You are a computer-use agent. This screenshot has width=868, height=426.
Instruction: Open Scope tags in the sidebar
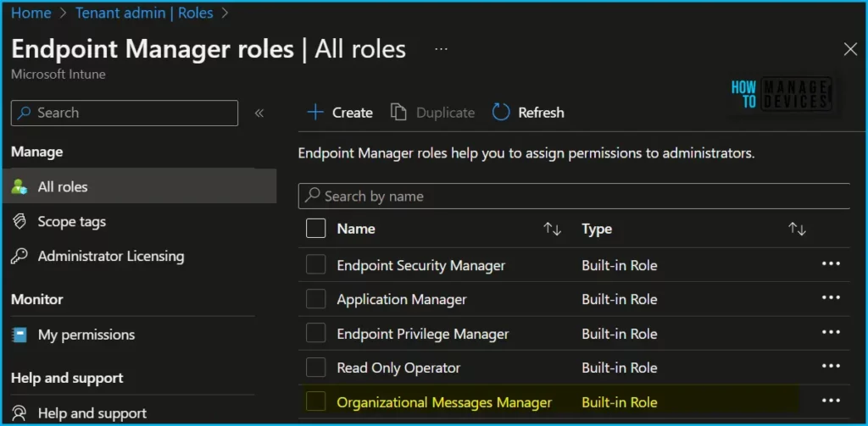click(x=71, y=222)
